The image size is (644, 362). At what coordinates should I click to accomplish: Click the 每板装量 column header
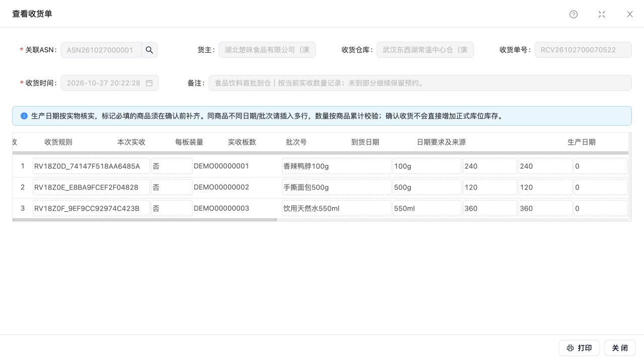tap(189, 142)
